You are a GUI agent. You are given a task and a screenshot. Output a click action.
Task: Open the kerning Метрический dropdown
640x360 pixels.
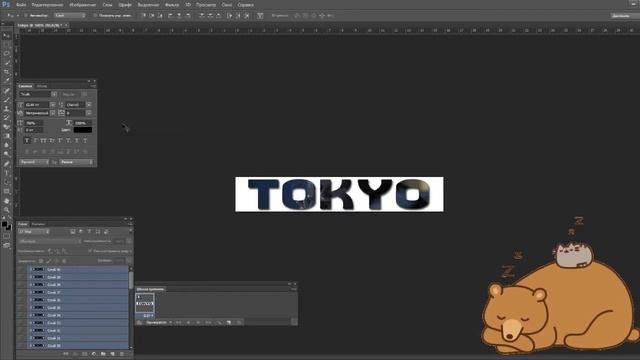coord(53,113)
